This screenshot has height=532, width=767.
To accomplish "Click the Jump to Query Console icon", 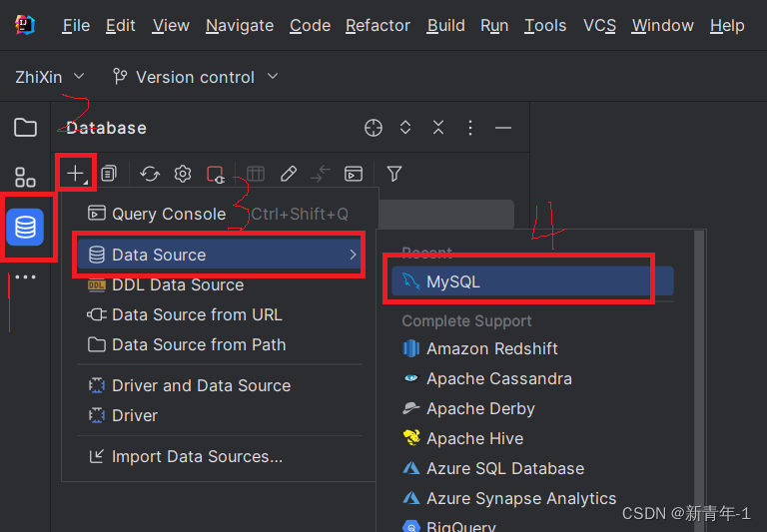I will [x=354, y=174].
